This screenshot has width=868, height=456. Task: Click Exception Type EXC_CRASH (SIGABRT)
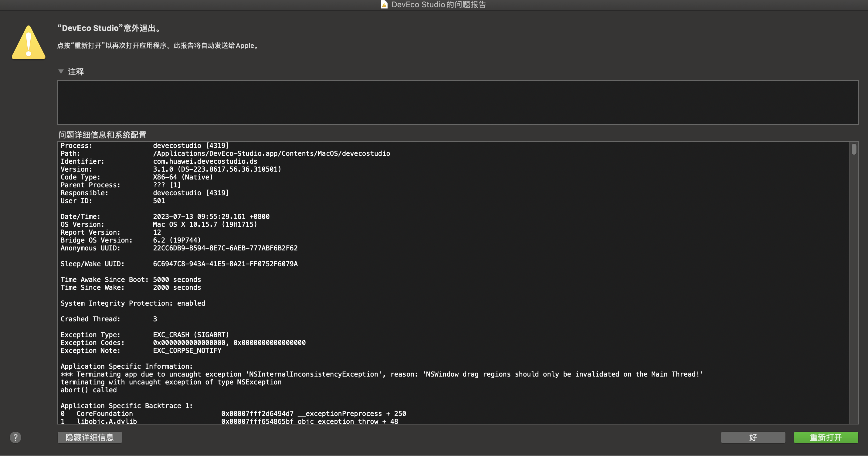coord(191,334)
